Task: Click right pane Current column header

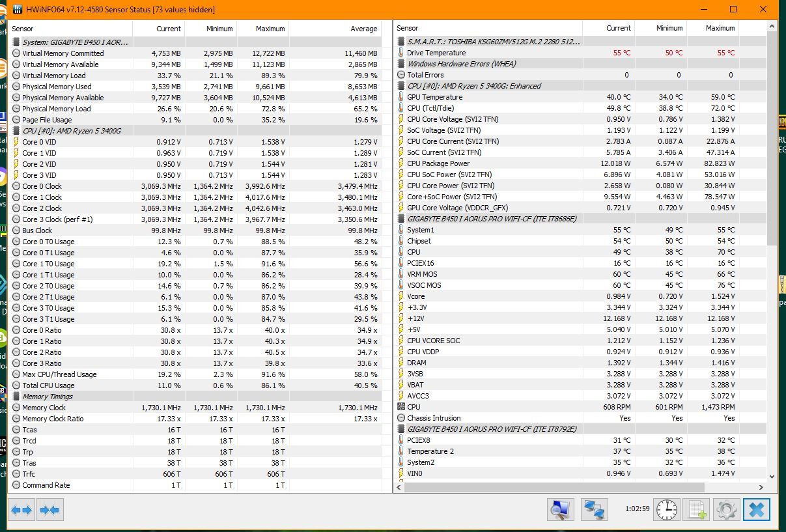Action: (608, 28)
